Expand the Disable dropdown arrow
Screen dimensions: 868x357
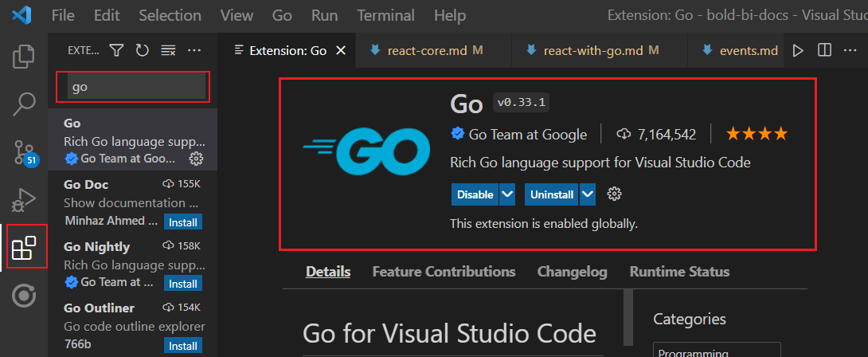click(x=507, y=194)
